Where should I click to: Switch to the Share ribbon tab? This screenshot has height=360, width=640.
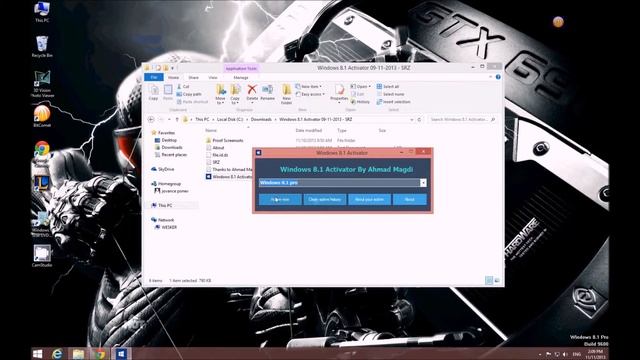point(193,78)
